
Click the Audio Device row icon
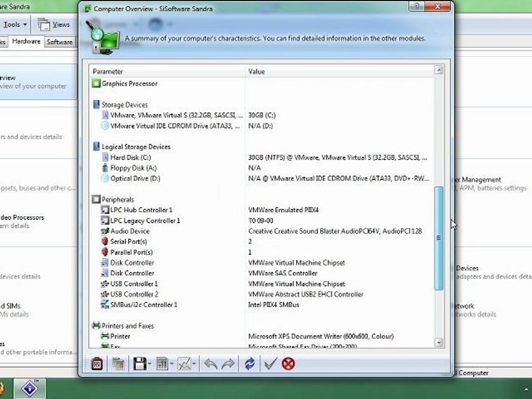pyautogui.click(x=105, y=231)
